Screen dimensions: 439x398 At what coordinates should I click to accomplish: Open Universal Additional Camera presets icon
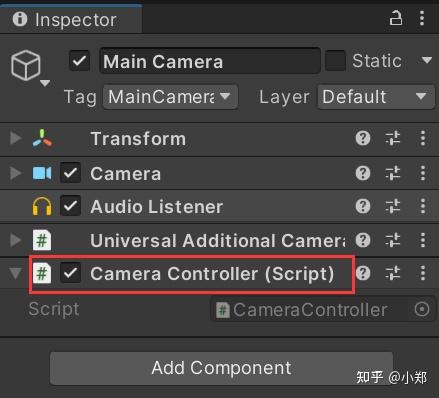click(x=393, y=240)
